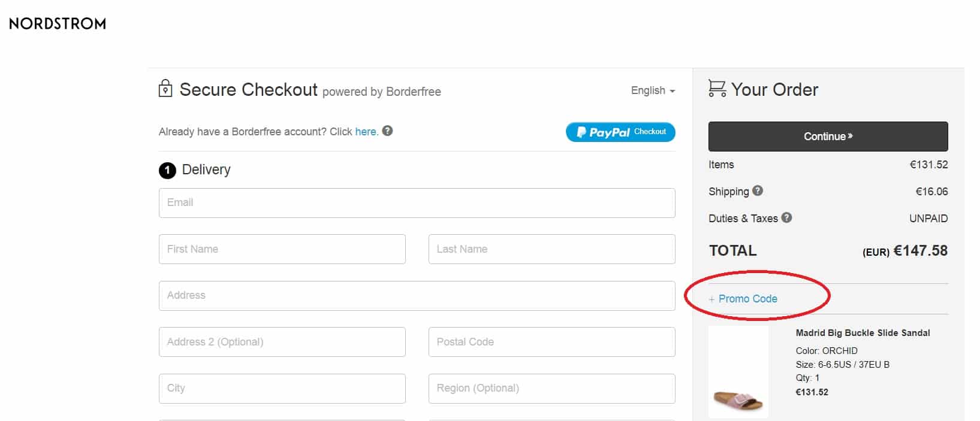
Task: Click the Email input field
Action: (x=417, y=202)
